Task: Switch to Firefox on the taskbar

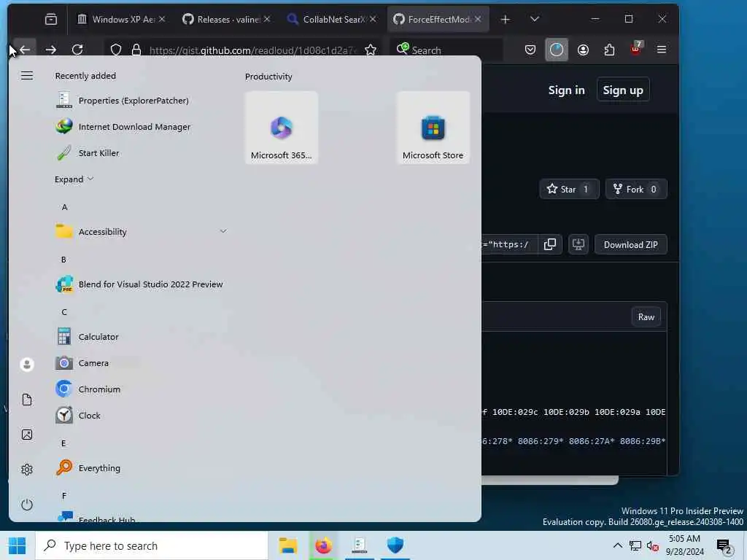Action: point(323,545)
